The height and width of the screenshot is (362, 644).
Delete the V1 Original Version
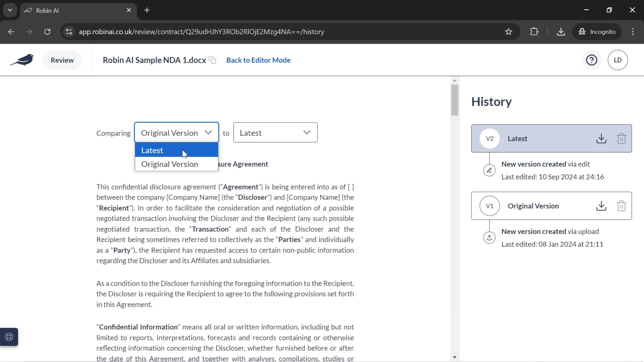point(621,206)
